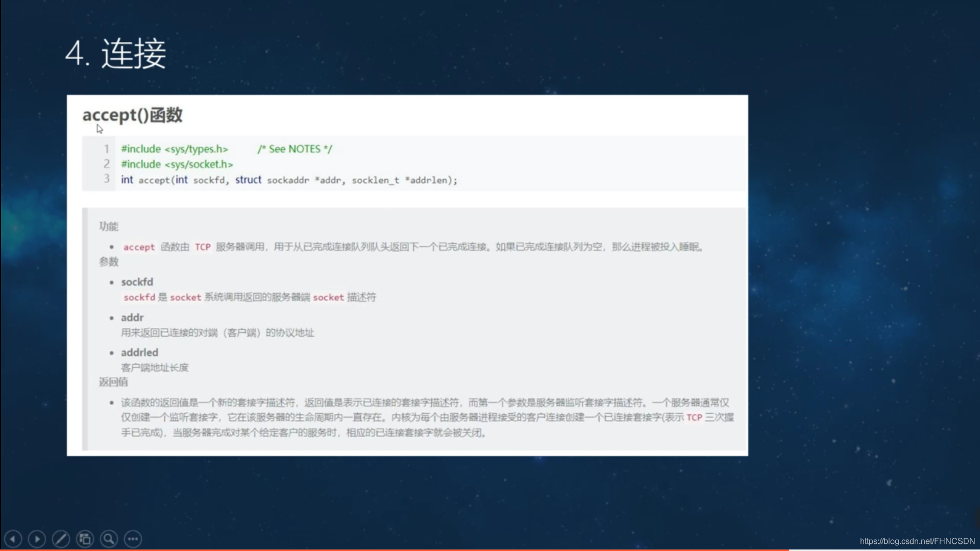This screenshot has width=980, height=551.
Task: Go to the previous slide
Action: (13, 538)
